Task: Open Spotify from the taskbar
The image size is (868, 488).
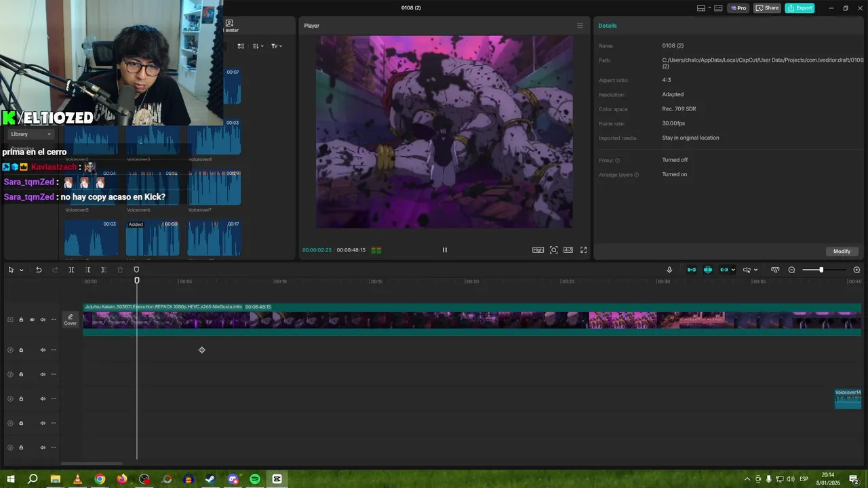Action: 255,479
